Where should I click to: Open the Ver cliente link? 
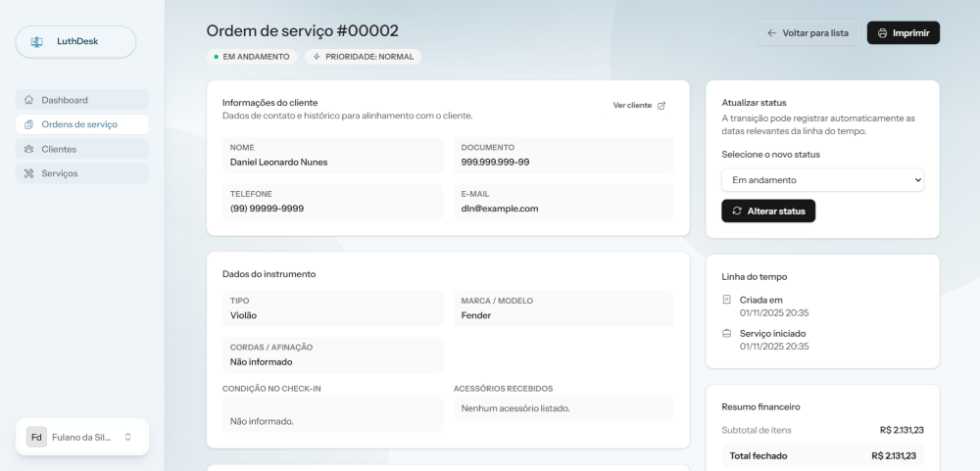point(639,106)
